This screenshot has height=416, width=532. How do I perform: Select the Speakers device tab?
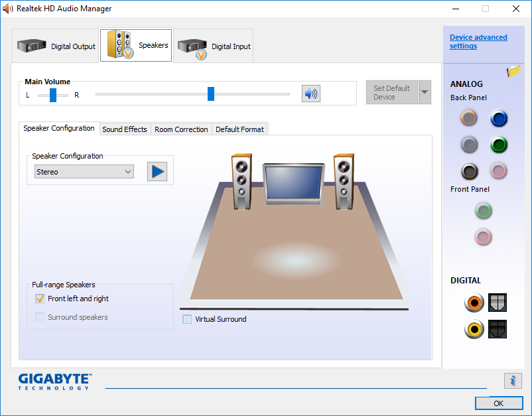137,45
